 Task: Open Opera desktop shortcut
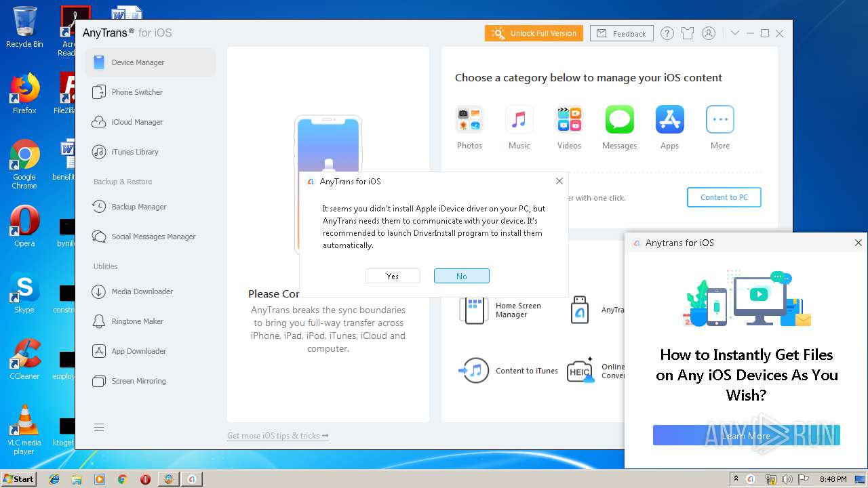pos(24,226)
